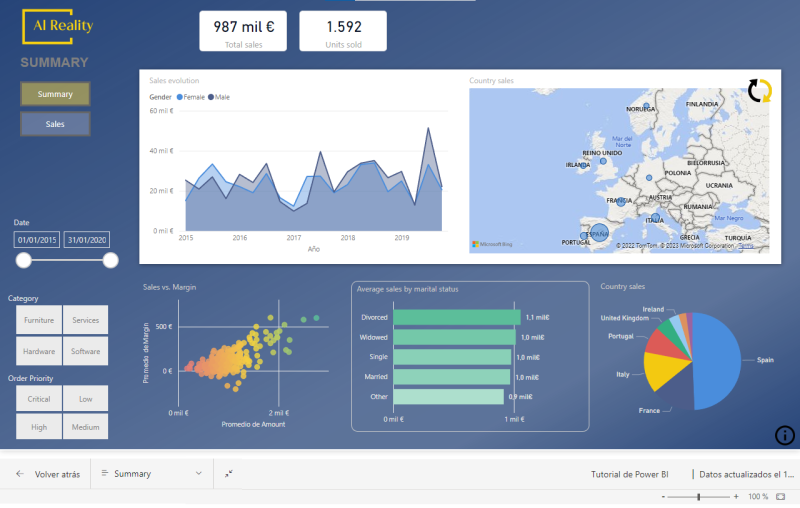Click the zoom in plus icon

pos(736,497)
